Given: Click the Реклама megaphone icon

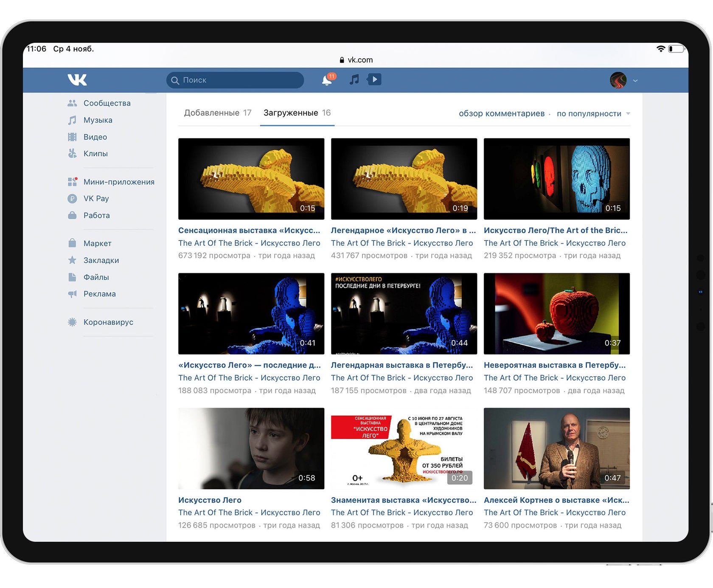Looking at the screenshot, I should coord(72,294).
